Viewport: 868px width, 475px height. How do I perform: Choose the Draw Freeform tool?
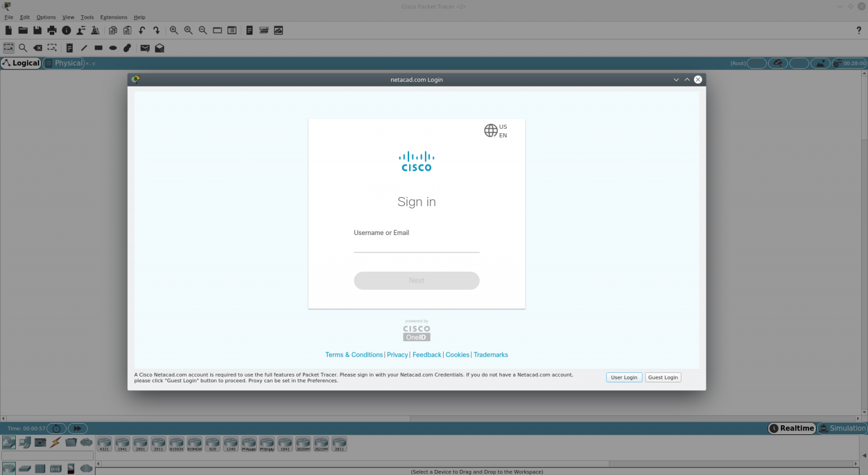[x=127, y=48]
